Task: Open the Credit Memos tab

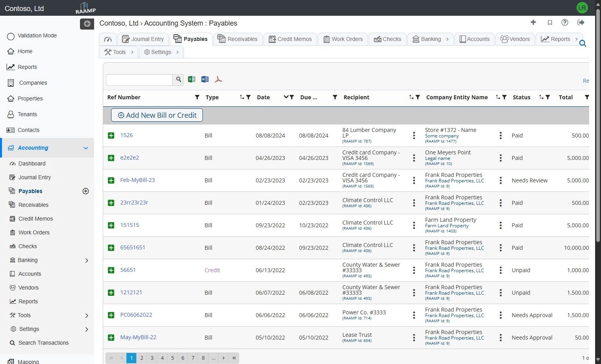Action: pos(290,39)
